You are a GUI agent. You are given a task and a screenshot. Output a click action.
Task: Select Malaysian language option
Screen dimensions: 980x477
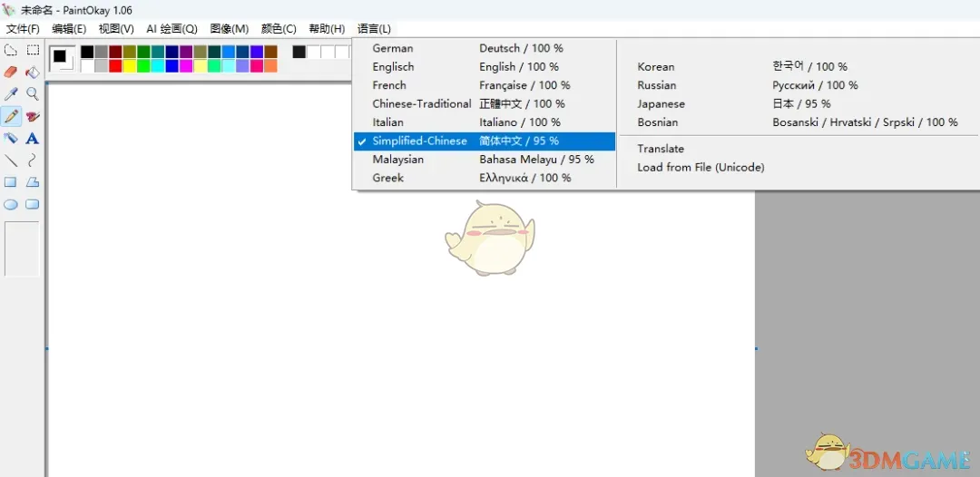click(485, 160)
